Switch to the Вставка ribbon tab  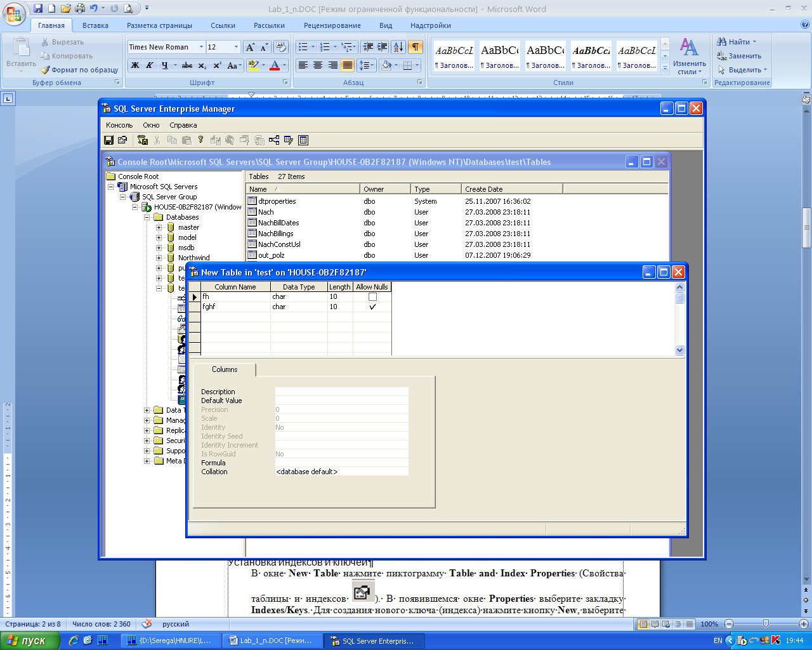tap(95, 25)
